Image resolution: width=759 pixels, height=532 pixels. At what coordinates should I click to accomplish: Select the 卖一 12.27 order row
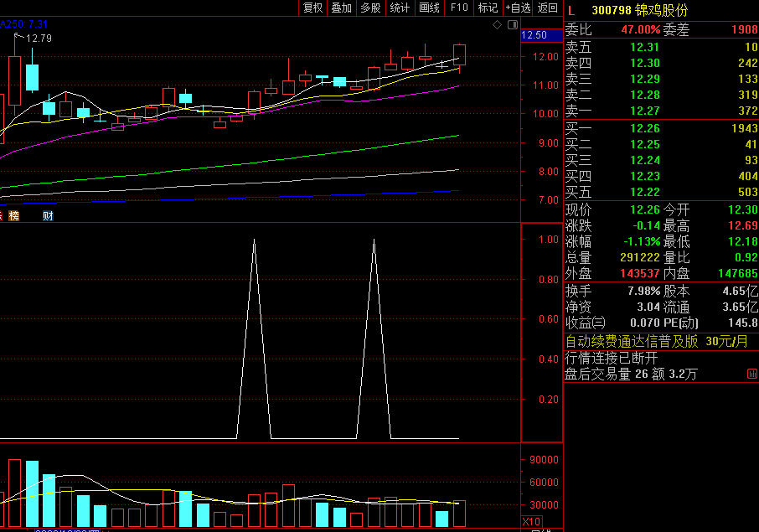click(661, 111)
